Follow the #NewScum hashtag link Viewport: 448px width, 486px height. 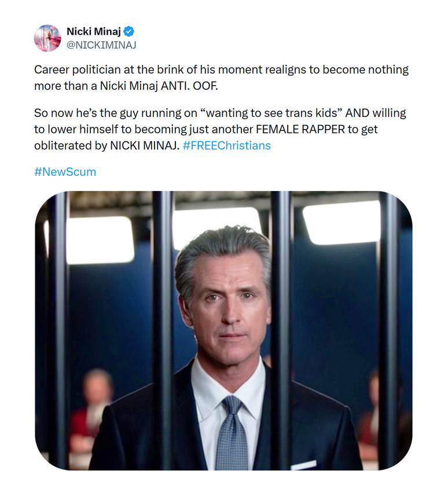65,172
